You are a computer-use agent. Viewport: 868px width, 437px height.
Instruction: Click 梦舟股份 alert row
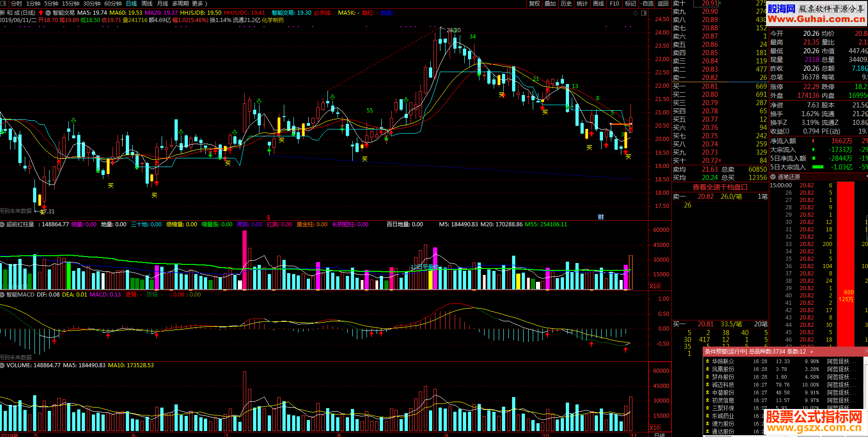pos(783,377)
